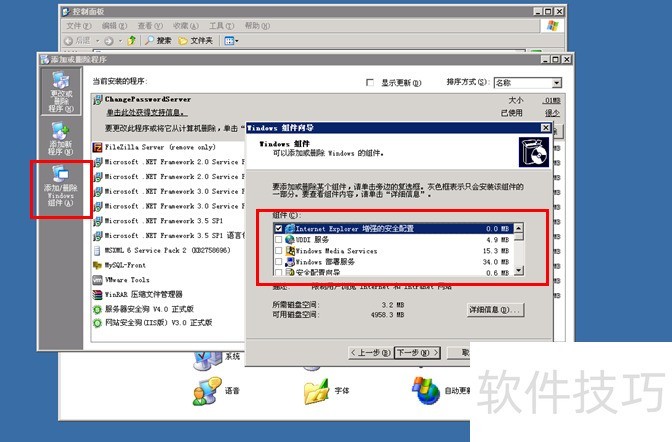Open Add/Remove Windows Components sidebar icon
The image size is (672, 442).
[60, 185]
